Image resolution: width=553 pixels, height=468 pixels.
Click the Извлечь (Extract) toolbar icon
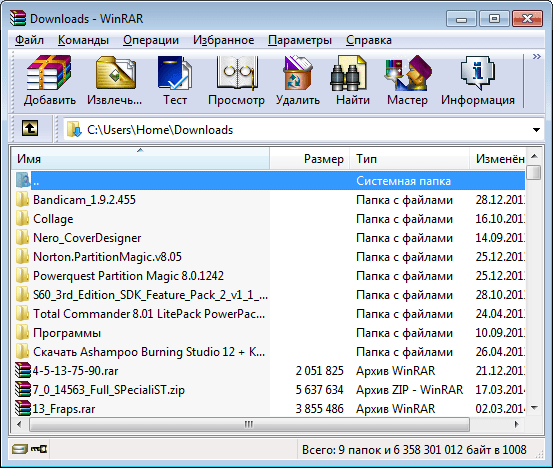pos(115,73)
